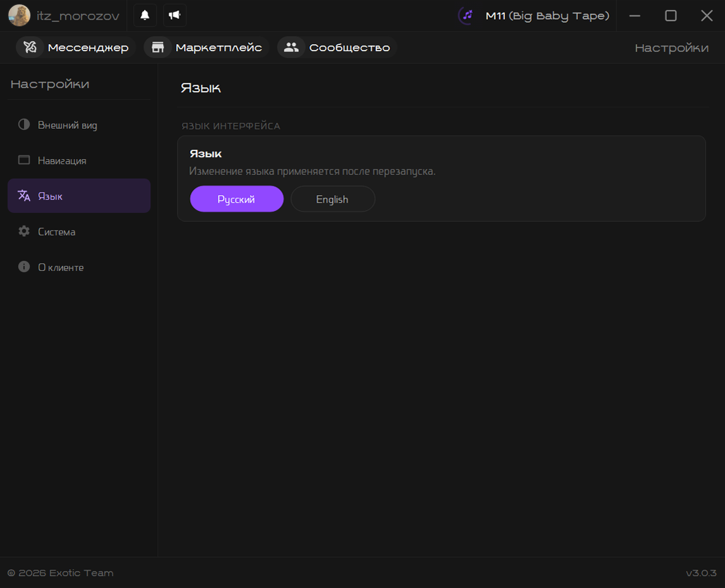The height and width of the screenshot is (588, 725).
Task: Click the Мессенджер icon
Action: [x=30, y=47]
